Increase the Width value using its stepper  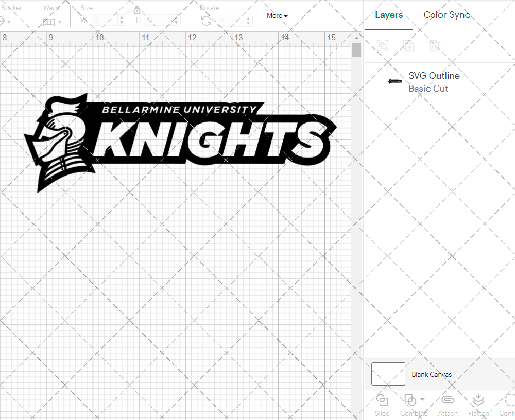(122, 18)
